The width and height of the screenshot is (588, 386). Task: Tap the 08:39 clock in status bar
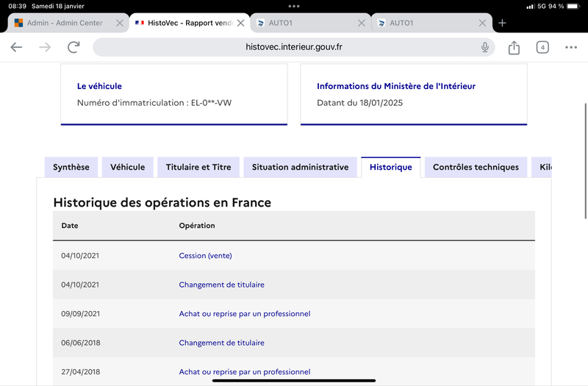17,7
